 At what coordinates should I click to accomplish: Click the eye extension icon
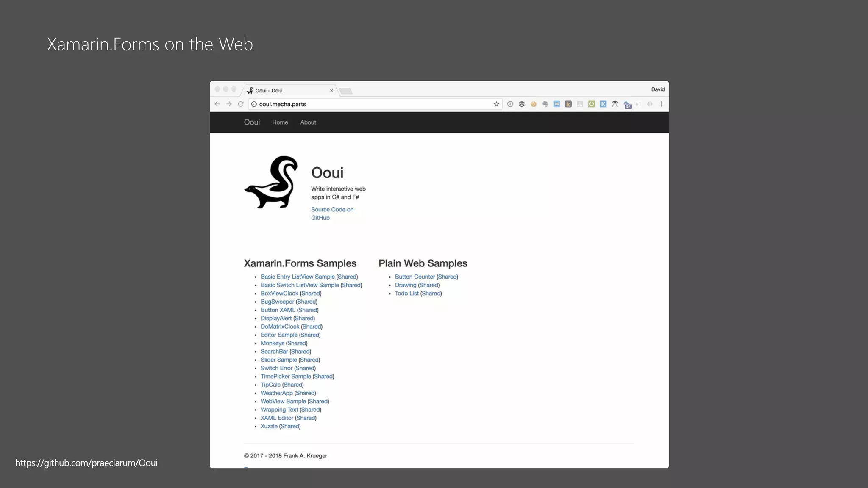(615, 104)
